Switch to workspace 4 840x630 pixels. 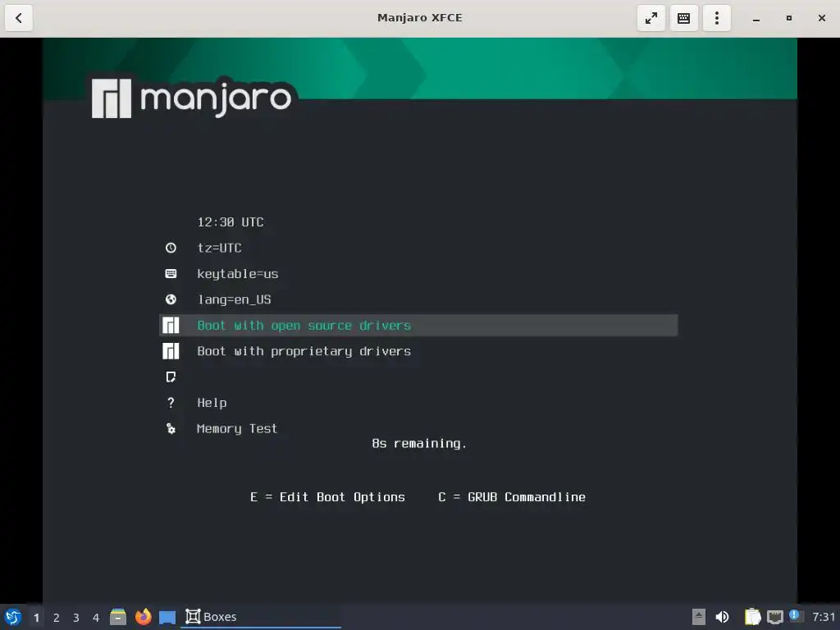(96, 618)
